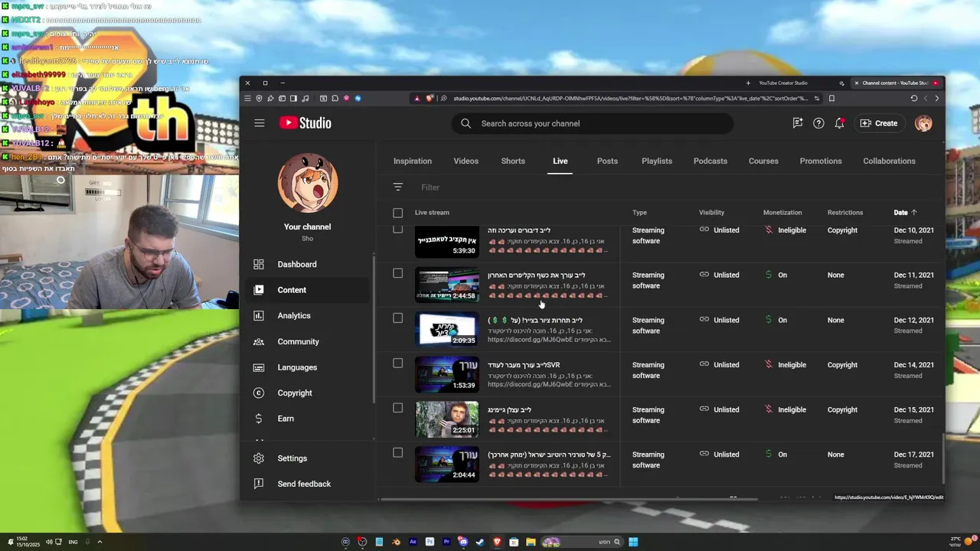
Task: Open Languages in the sidebar
Action: pyautogui.click(x=297, y=367)
